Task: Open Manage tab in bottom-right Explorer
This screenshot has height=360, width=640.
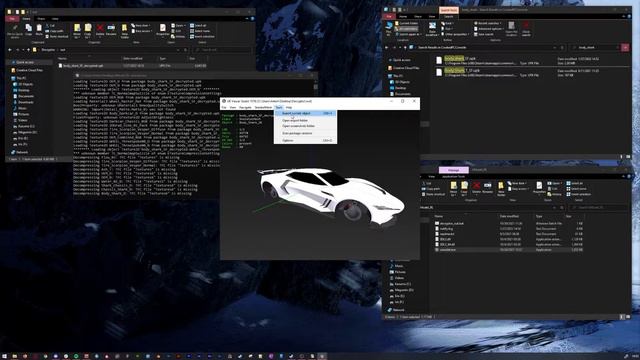Action: tap(453, 170)
